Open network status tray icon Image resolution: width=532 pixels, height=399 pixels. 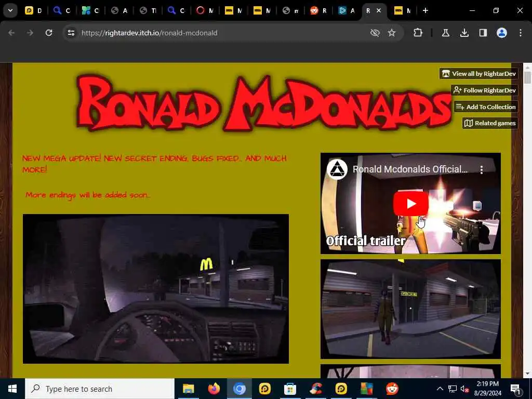coord(453,389)
